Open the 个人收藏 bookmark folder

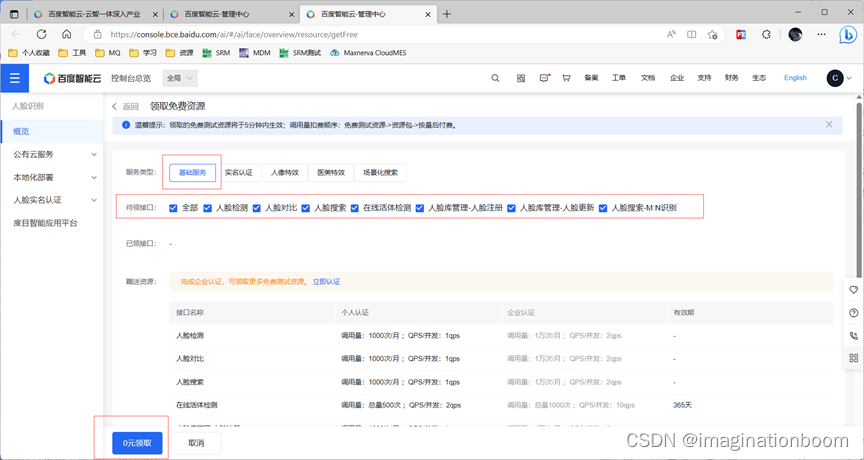(x=30, y=53)
